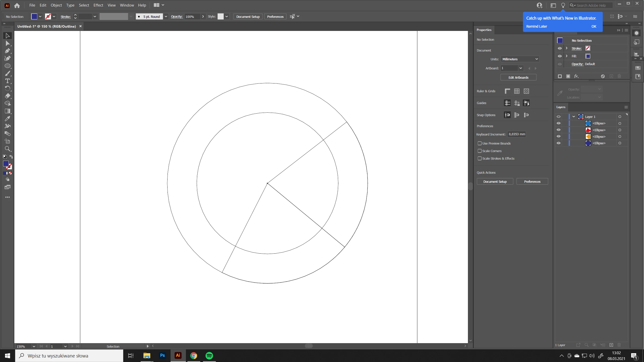The height and width of the screenshot is (362, 644).
Task: Collapse the Layer 1 tree arrow
Action: pos(574,117)
